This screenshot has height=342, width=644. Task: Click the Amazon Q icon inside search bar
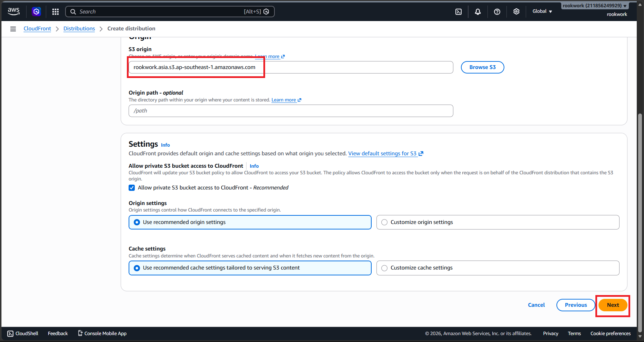pos(266,12)
